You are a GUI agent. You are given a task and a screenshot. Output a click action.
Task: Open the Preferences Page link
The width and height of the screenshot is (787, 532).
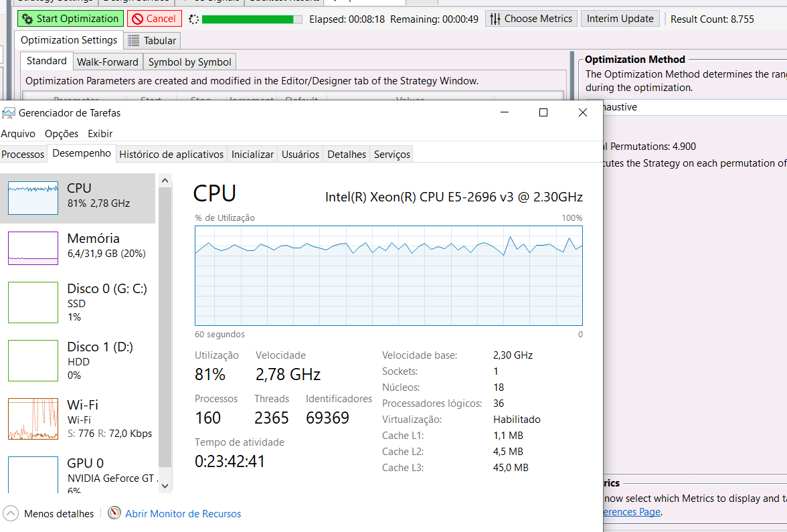tap(632, 511)
